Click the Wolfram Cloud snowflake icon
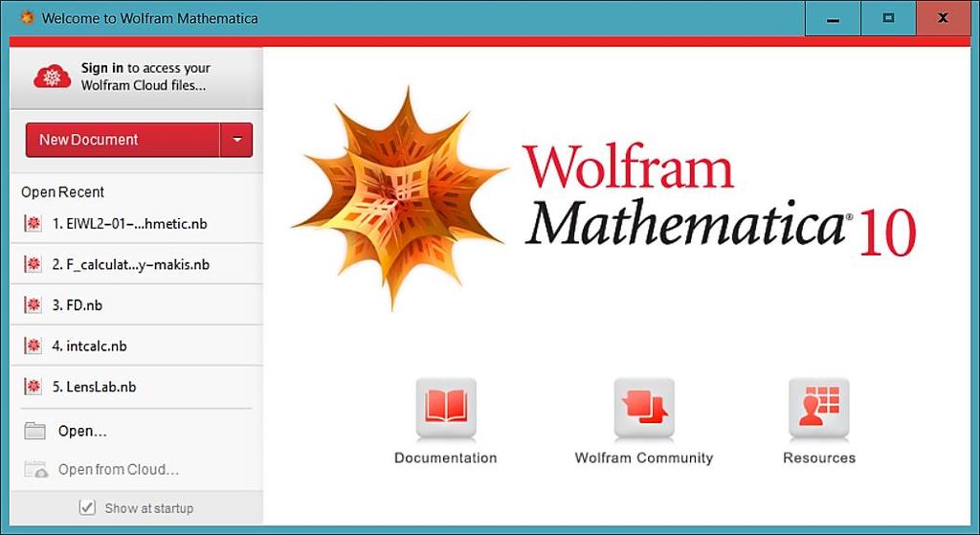The width and height of the screenshot is (980, 535). click(x=53, y=77)
